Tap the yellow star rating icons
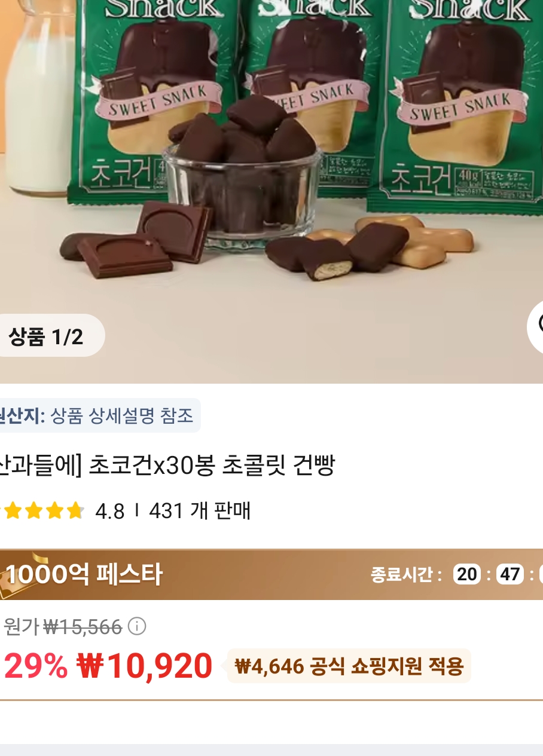The image size is (543, 756). (x=42, y=511)
